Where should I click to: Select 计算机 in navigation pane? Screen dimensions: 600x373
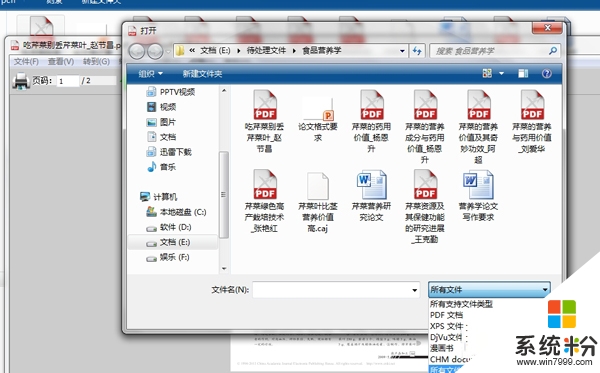158,197
